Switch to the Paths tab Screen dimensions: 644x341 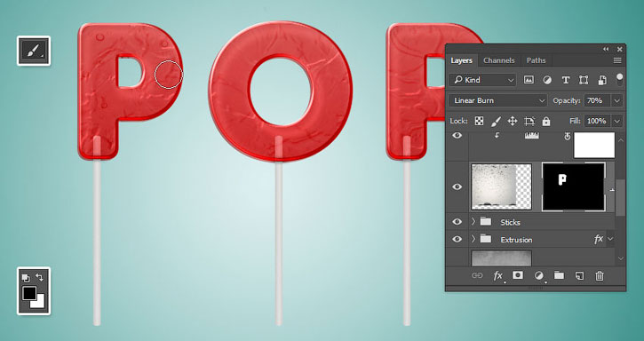coord(536,60)
